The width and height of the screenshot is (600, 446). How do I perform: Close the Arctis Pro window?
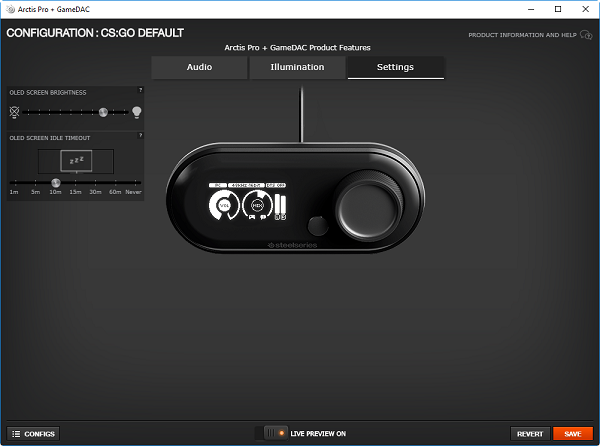585,9
